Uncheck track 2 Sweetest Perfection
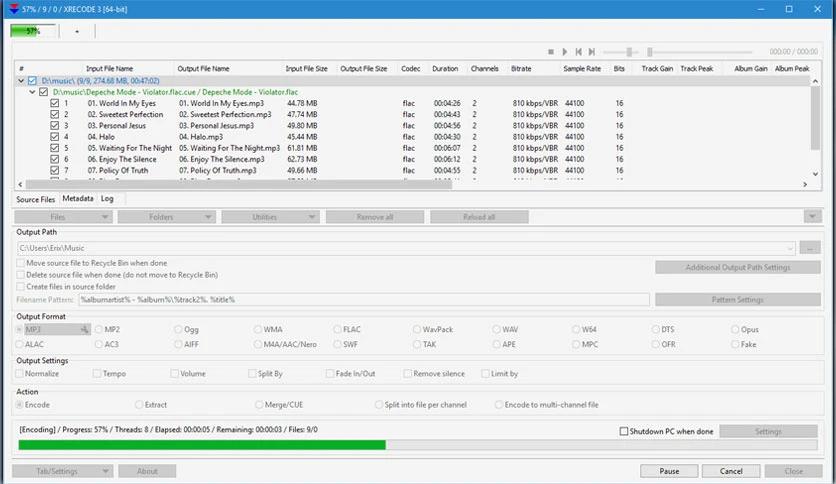The height and width of the screenshot is (484, 836). pyautogui.click(x=54, y=115)
